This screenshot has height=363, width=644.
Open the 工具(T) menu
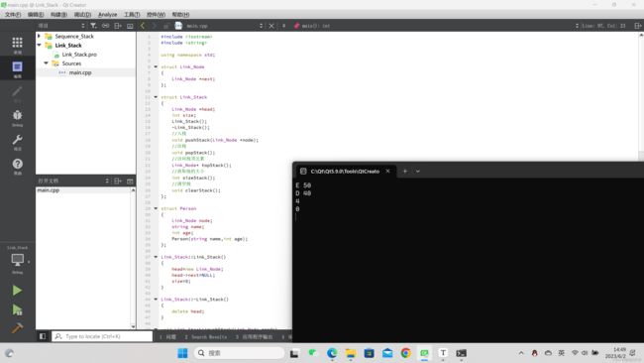(132, 15)
